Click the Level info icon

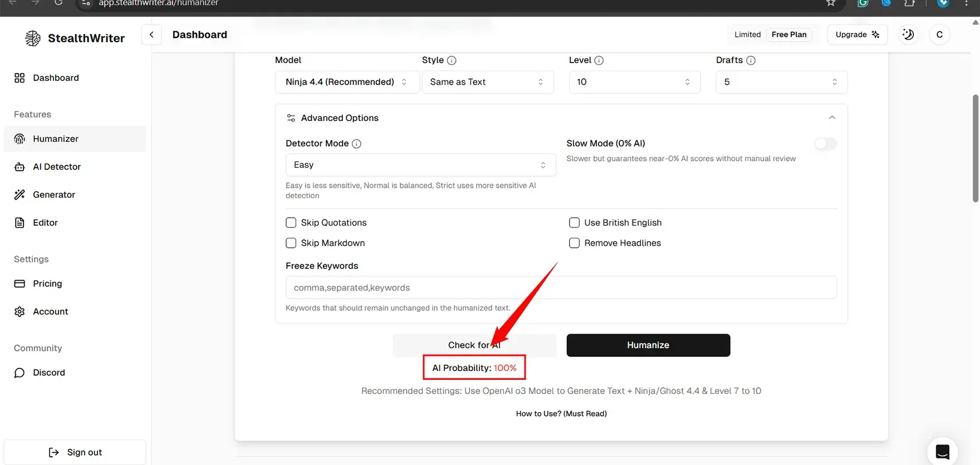click(599, 60)
